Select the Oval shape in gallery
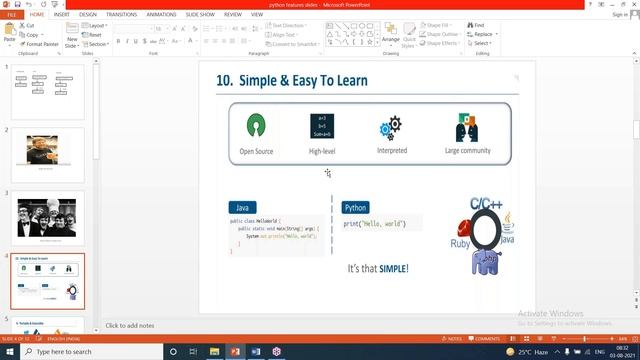Image resolution: width=640 pixels, height=360 pixels. coord(362,26)
